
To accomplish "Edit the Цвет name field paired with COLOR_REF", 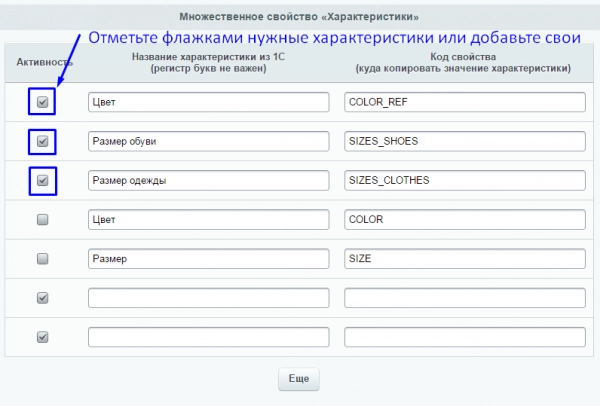I will [x=209, y=102].
